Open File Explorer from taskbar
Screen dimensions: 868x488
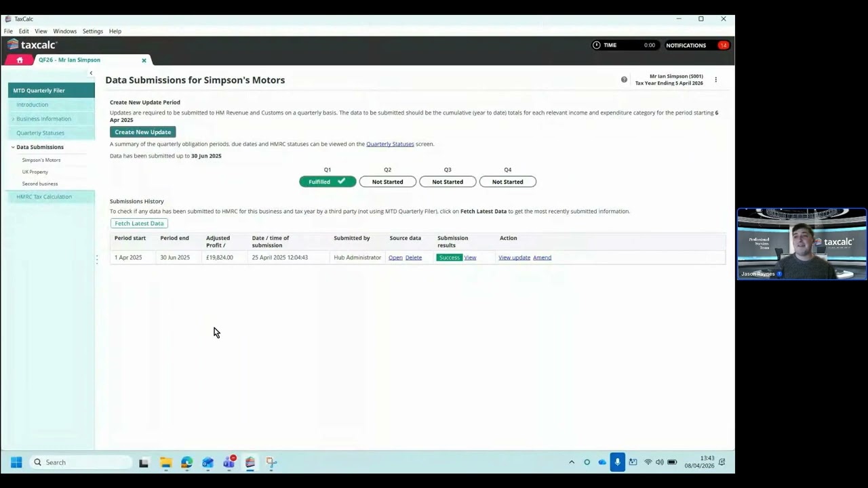tap(165, 462)
